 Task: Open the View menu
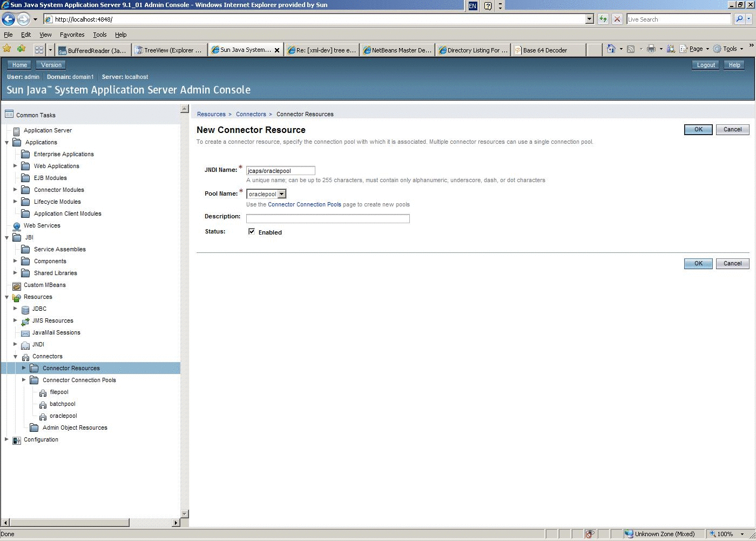coord(45,35)
